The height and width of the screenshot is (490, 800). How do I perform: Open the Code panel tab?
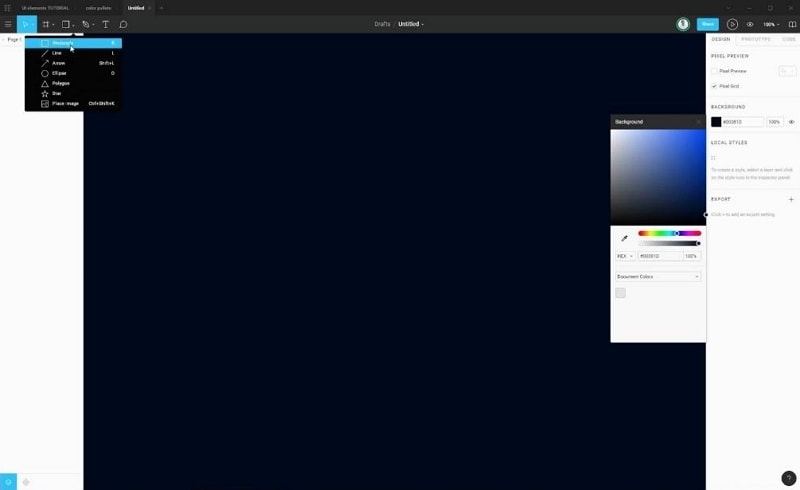coord(788,39)
